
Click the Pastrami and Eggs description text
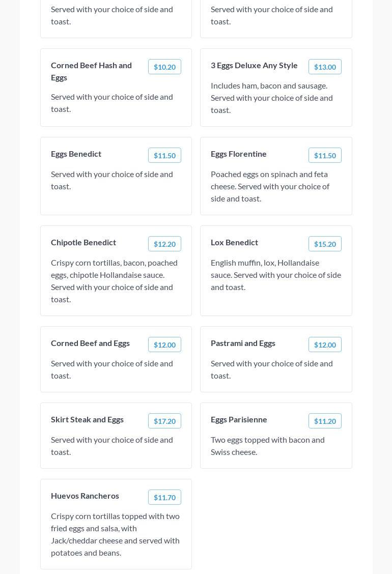point(272,369)
